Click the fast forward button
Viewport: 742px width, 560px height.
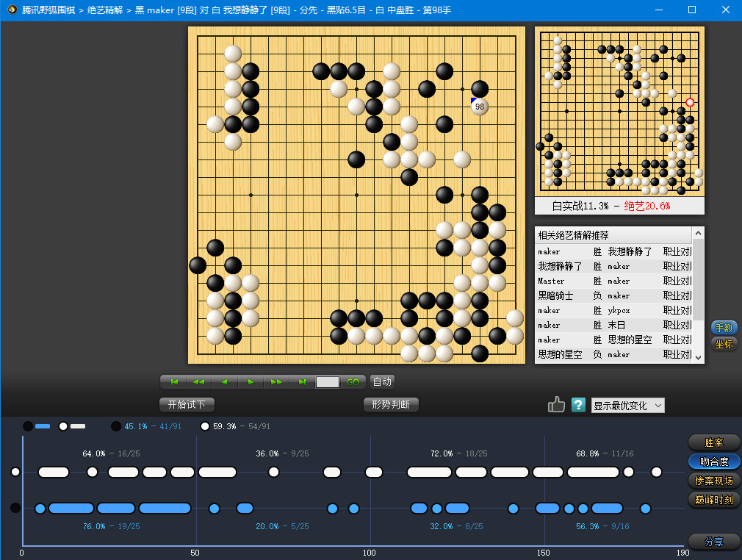(x=276, y=382)
